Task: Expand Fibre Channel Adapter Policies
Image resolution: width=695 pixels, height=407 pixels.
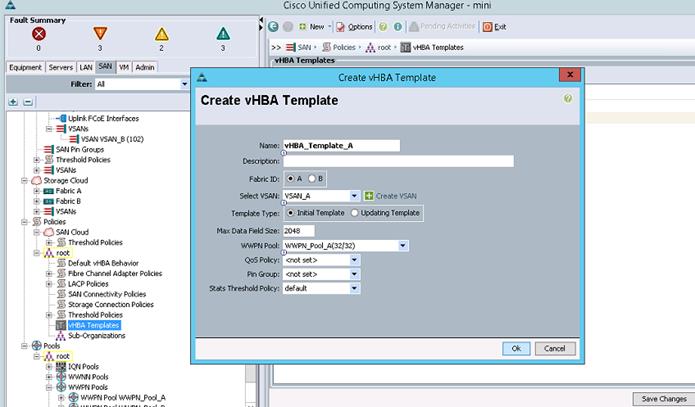Action: [x=49, y=274]
